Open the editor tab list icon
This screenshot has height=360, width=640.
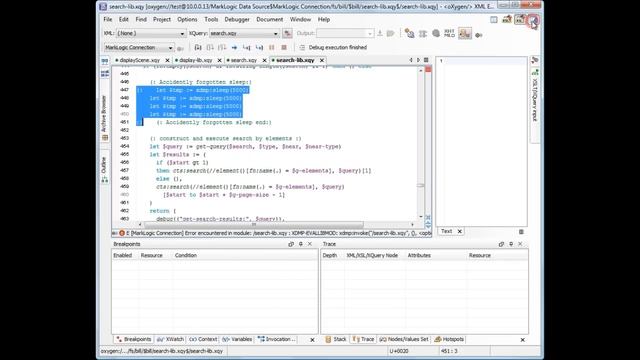click(x=426, y=60)
